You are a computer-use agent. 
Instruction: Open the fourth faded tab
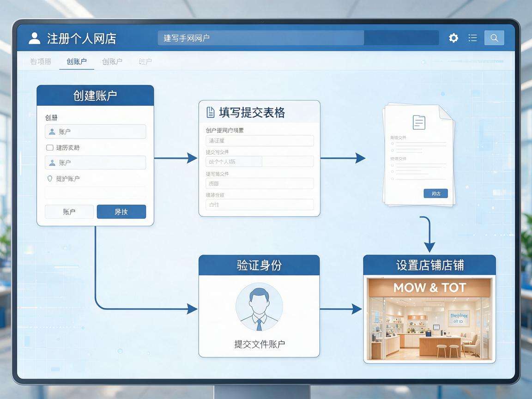[145, 61]
